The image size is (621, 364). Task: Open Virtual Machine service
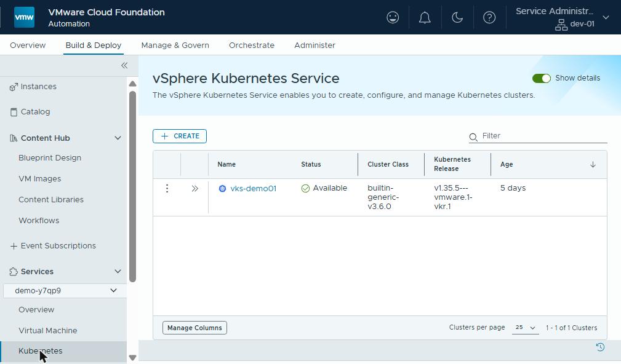tap(48, 331)
